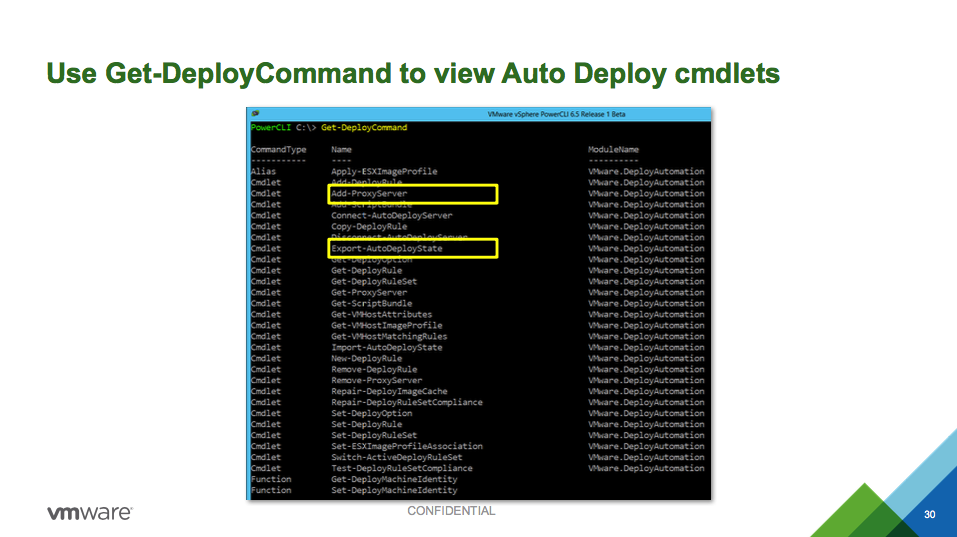Viewport: 957px width, 537px height.
Task: Click the CommandType column header
Action: click(x=279, y=150)
